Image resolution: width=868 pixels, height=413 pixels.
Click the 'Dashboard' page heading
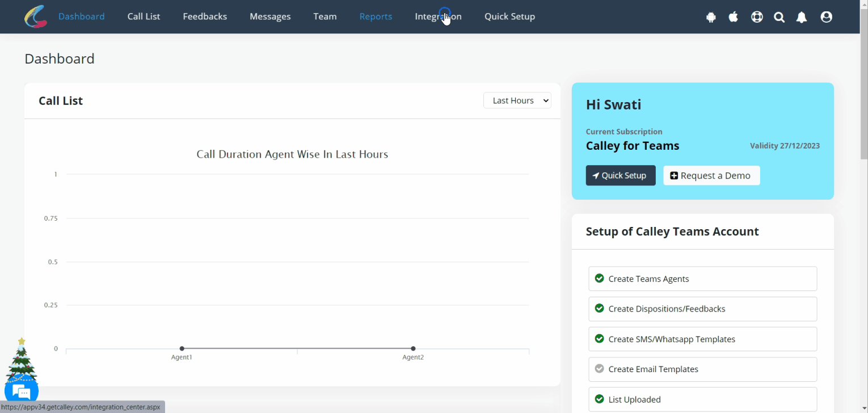tap(60, 58)
